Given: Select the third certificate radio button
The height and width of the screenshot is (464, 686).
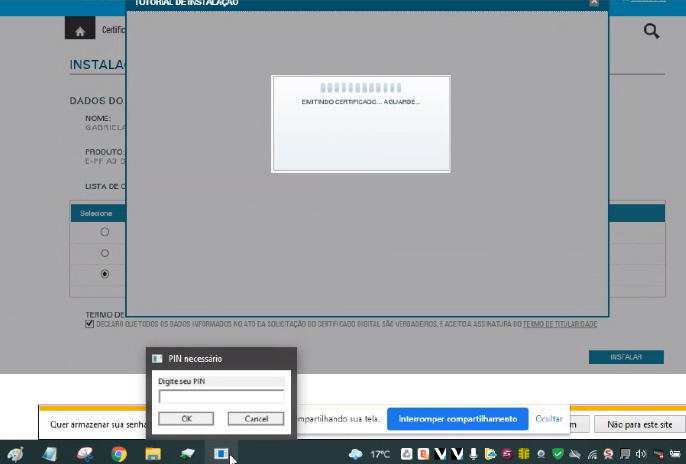Looking at the screenshot, I should [x=105, y=274].
